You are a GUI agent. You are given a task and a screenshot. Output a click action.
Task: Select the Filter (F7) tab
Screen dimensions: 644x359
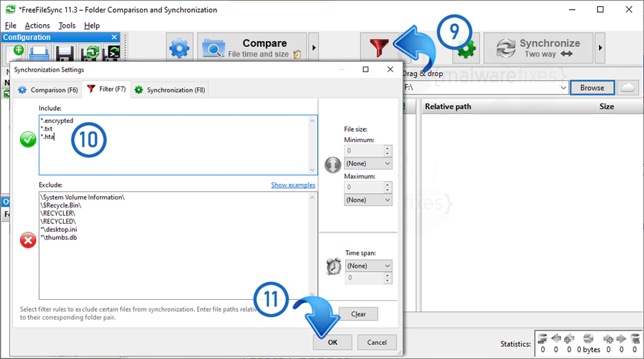pyautogui.click(x=106, y=89)
